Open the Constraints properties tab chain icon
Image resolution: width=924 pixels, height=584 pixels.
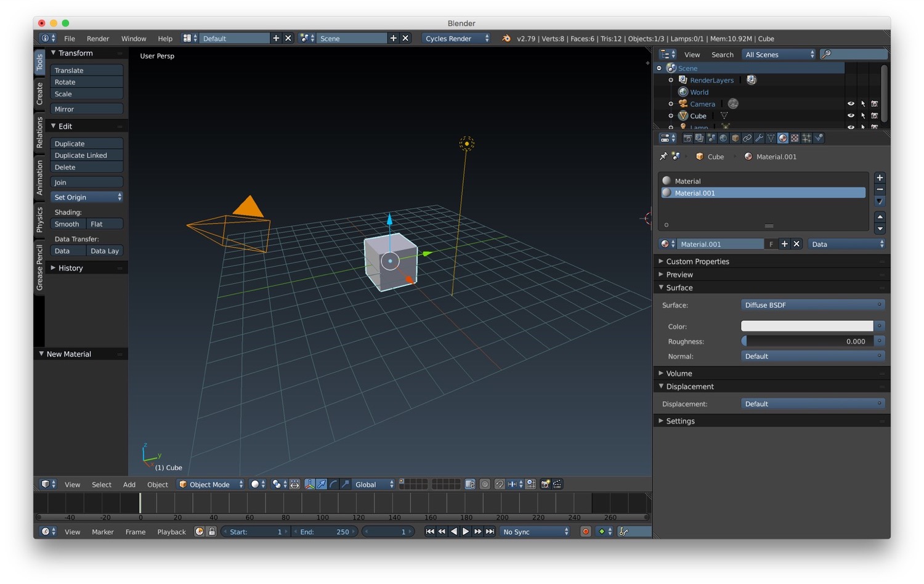pos(747,138)
